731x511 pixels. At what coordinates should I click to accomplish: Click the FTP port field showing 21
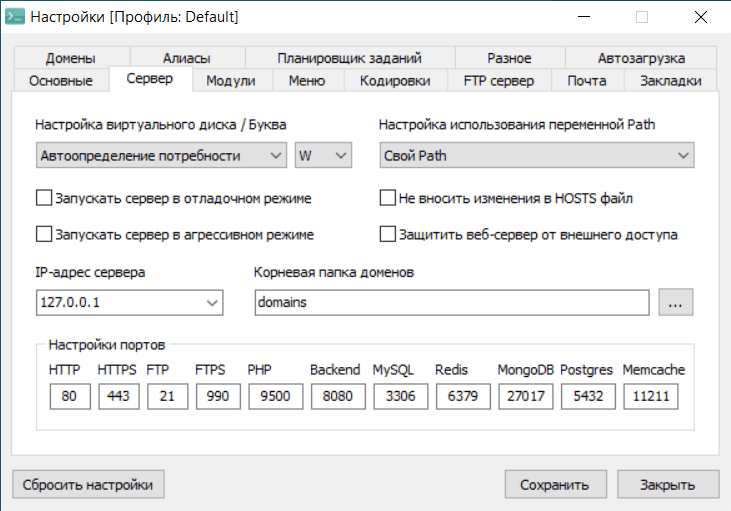167,396
